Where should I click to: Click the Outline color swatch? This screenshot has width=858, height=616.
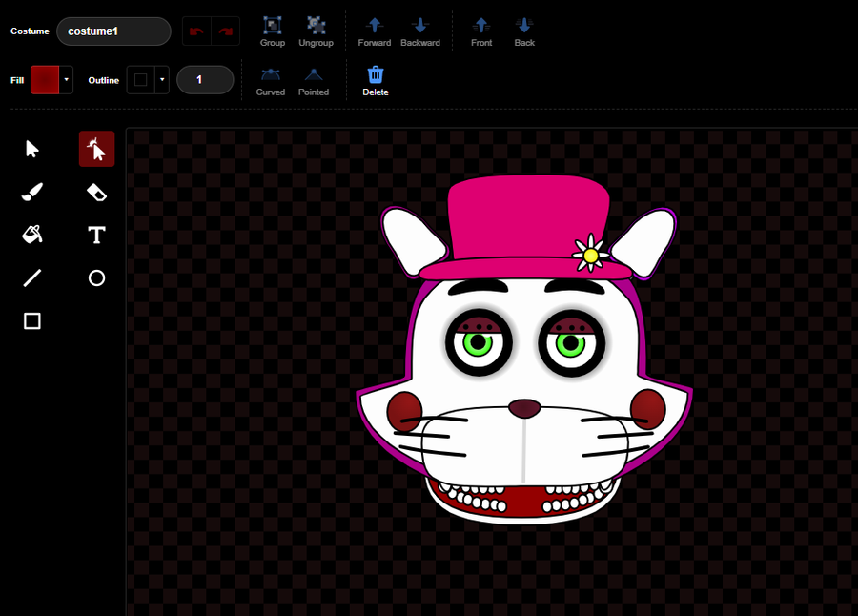pyautogui.click(x=141, y=80)
